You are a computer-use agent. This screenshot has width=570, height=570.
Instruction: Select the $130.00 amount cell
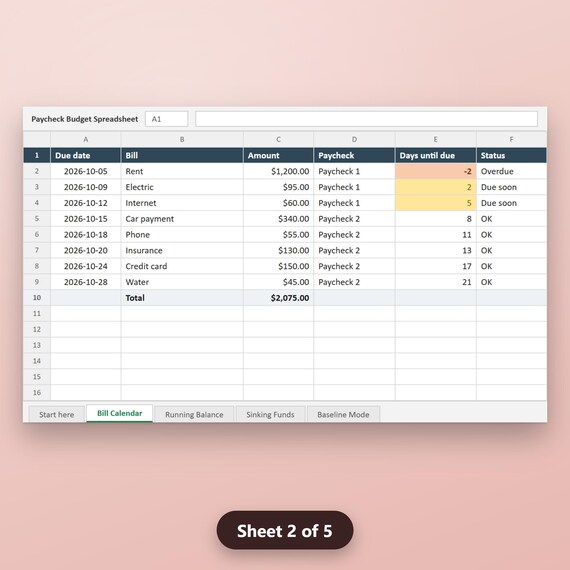(x=278, y=250)
